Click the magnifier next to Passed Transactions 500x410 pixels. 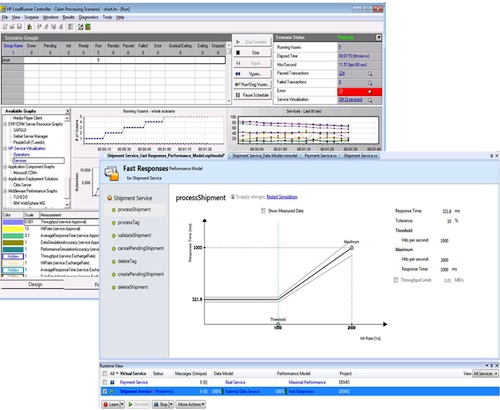(x=370, y=74)
